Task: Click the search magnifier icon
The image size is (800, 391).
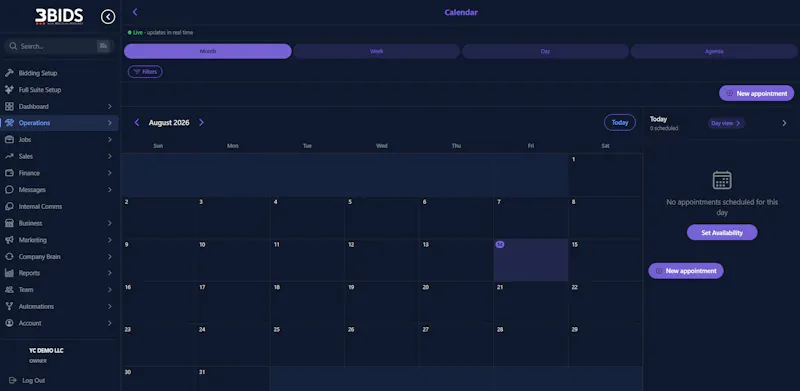Action: [13, 46]
